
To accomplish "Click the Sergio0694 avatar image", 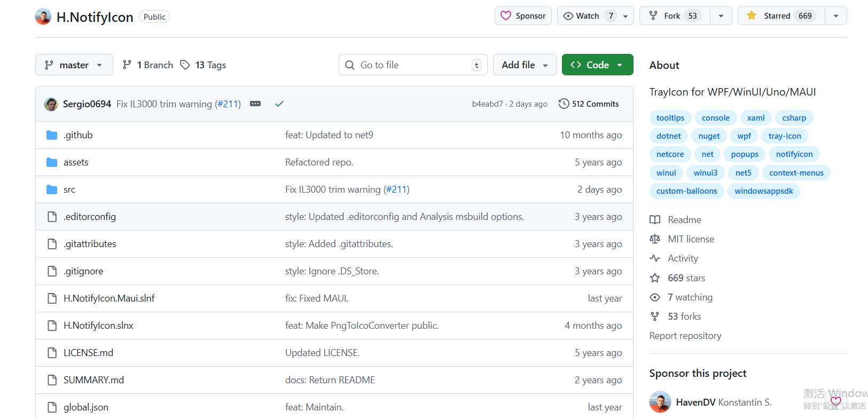I will tap(51, 104).
